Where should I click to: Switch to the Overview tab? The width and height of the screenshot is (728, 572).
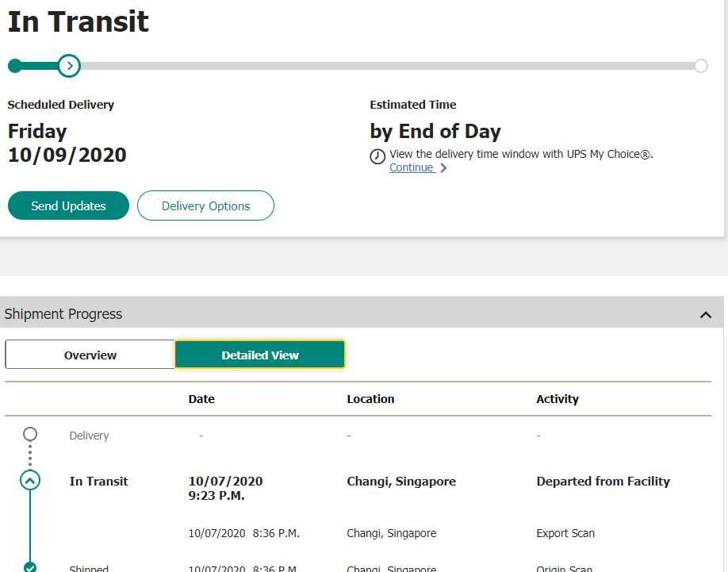pos(90,354)
